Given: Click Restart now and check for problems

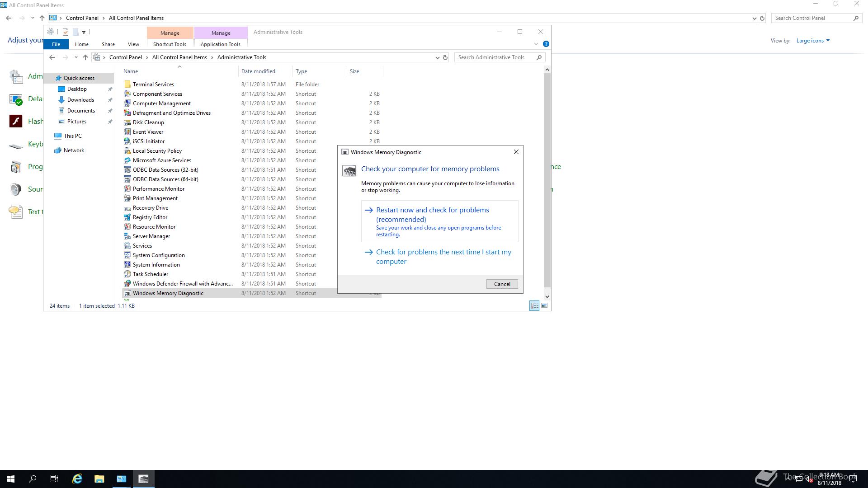Looking at the screenshot, I should [x=439, y=221].
